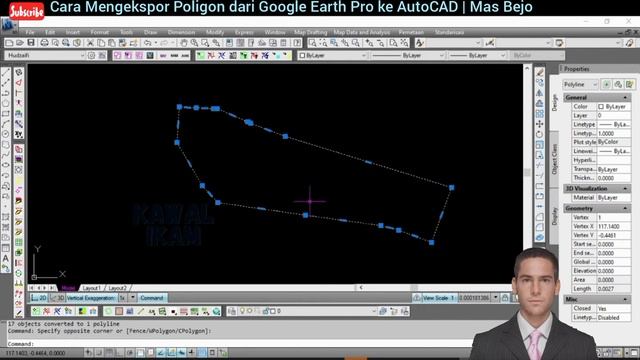Viewport: 640px width, 360px height.
Task: Click the lock icon next to view scale
Action: [x=505, y=298]
